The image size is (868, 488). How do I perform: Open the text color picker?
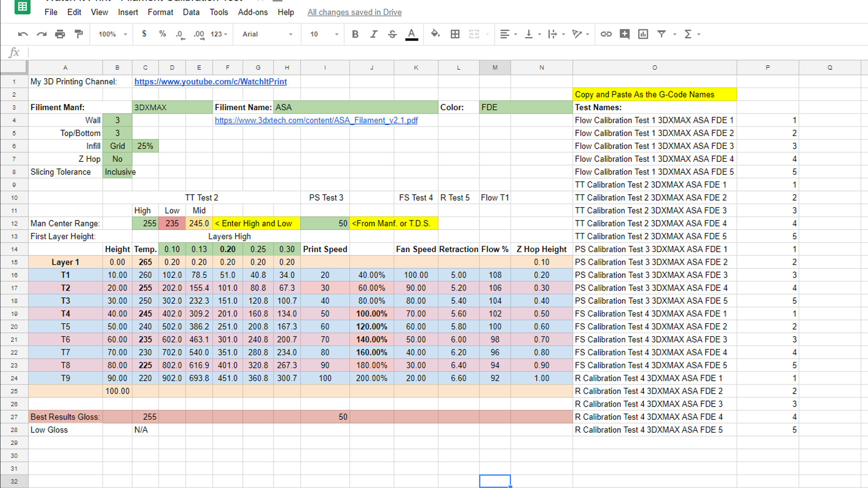(x=411, y=34)
